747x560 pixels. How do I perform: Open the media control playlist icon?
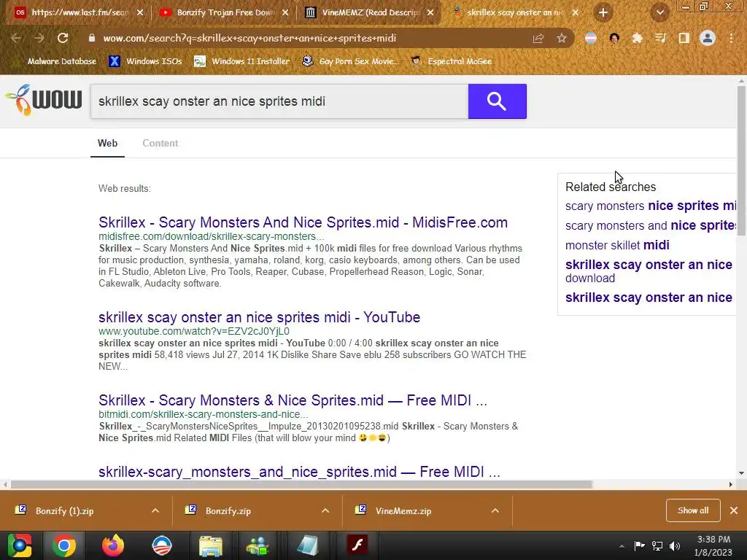(x=660, y=38)
